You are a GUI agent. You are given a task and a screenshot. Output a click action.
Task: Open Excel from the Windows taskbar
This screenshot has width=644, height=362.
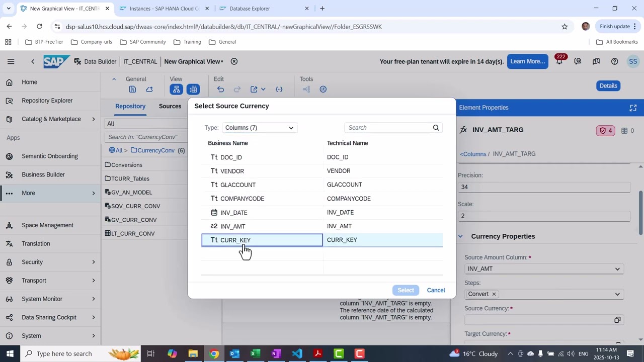click(255, 353)
